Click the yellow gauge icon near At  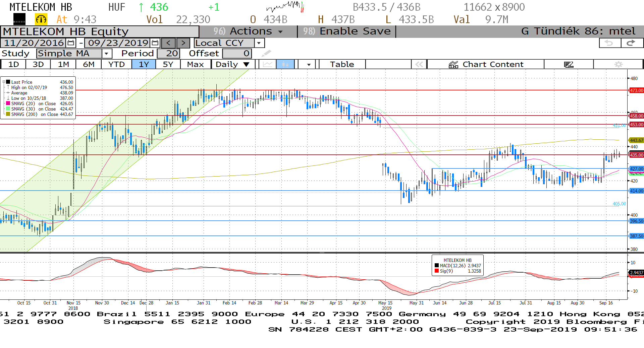click(41, 19)
